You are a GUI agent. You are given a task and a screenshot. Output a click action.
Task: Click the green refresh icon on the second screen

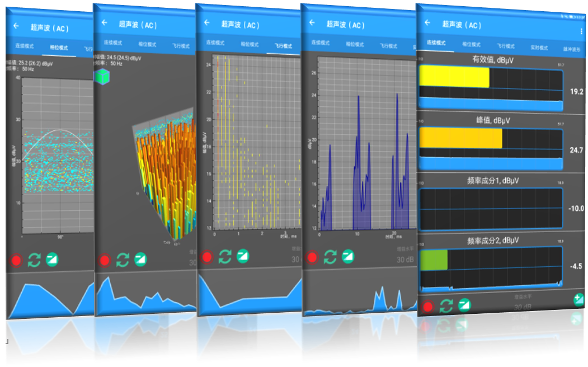point(123,260)
